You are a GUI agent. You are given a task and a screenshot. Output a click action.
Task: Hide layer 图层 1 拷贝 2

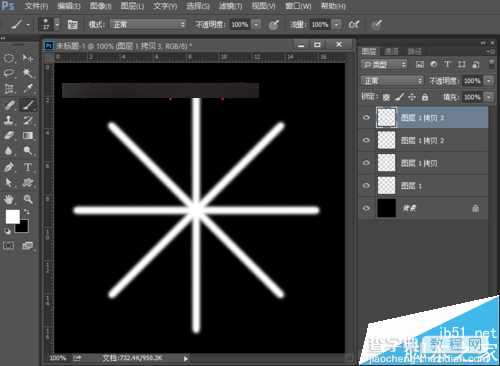coord(366,140)
